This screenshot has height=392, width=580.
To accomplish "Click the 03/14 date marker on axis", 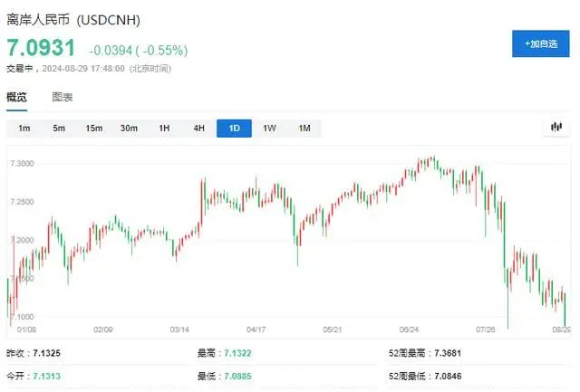I will pos(179,330).
